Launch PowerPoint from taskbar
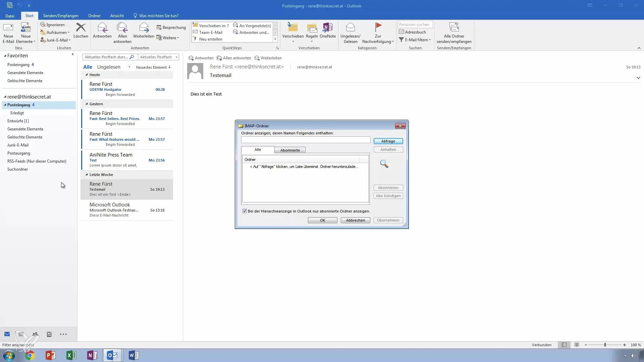Image resolution: width=644 pixels, height=362 pixels. [51, 355]
